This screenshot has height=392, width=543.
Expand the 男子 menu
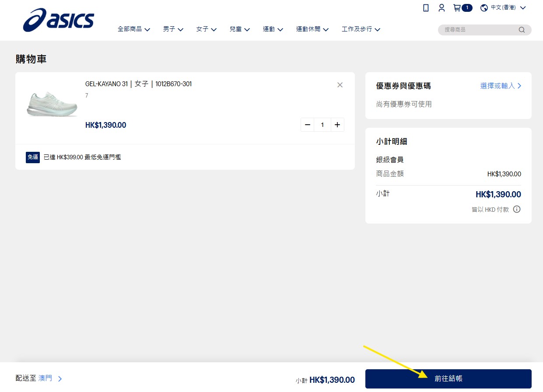173,29
